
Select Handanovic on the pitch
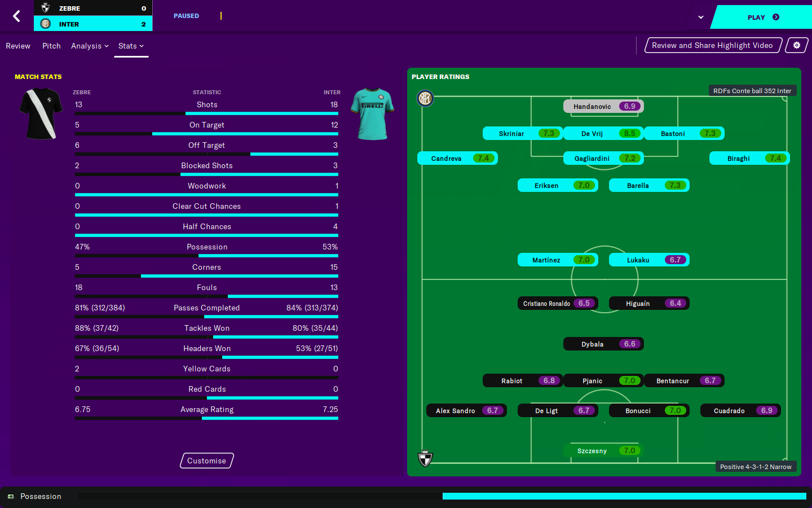[603, 106]
